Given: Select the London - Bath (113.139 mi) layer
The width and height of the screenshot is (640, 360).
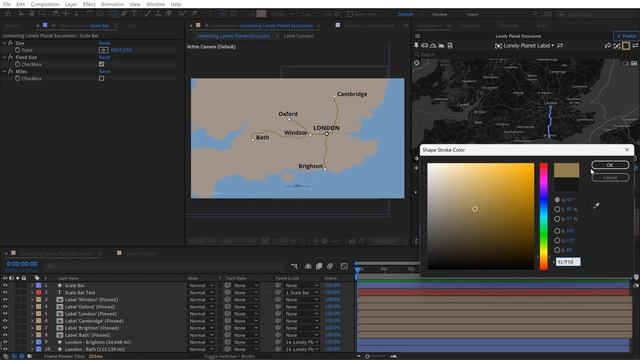Looking at the screenshot, I should [95, 349].
